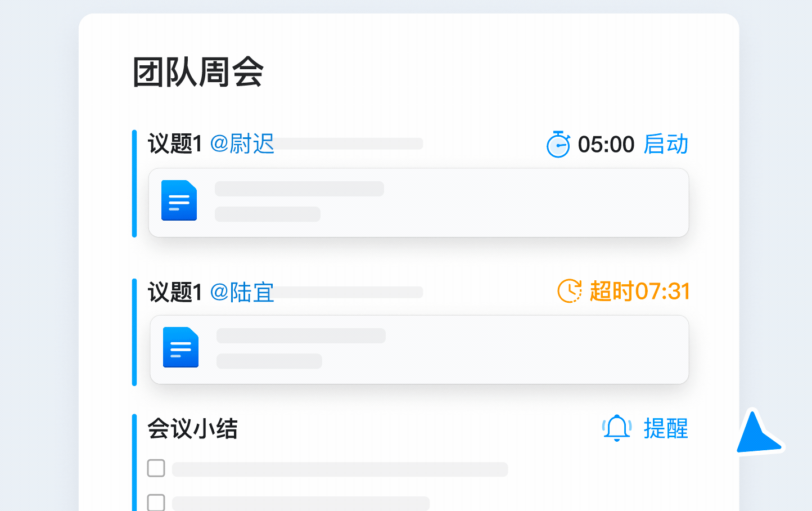This screenshot has height=511, width=812.
Task: Click the reminder bell icon
Action: tap(617, 428)
